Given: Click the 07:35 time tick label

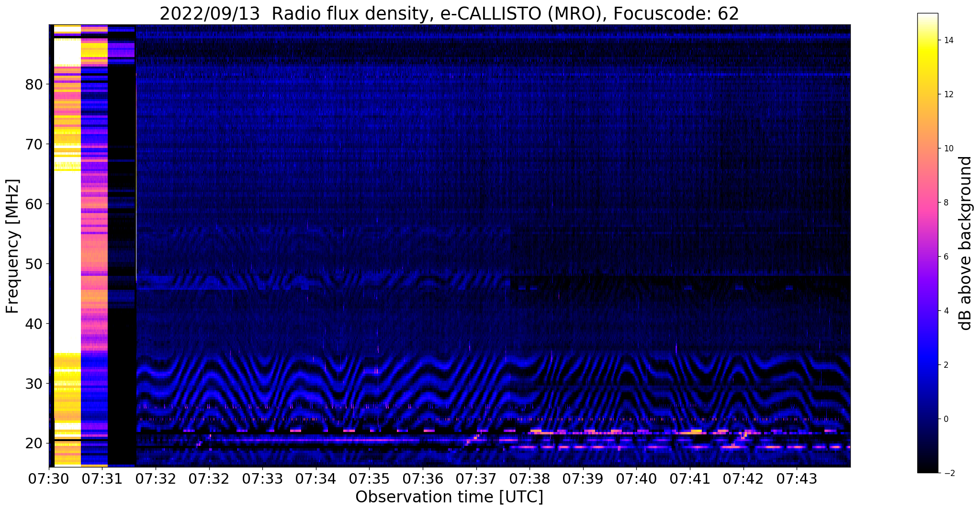Looking at the screenshot, I should (370, 478).
